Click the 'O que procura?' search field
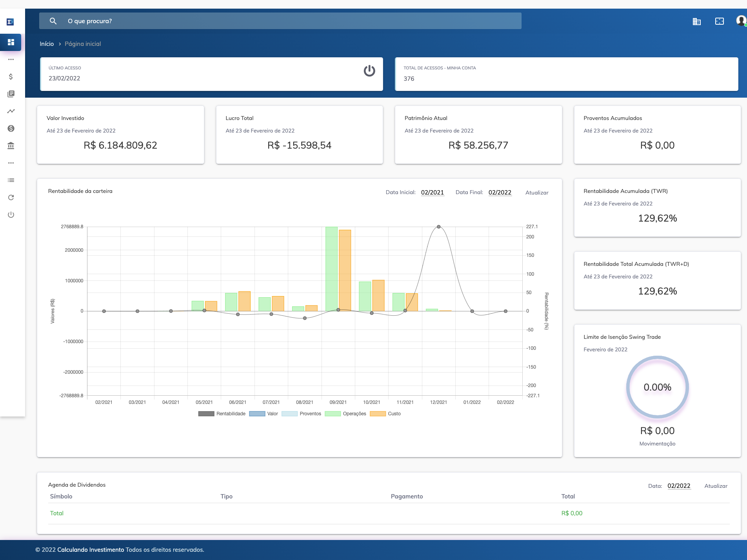 click(x=280, y=21)
